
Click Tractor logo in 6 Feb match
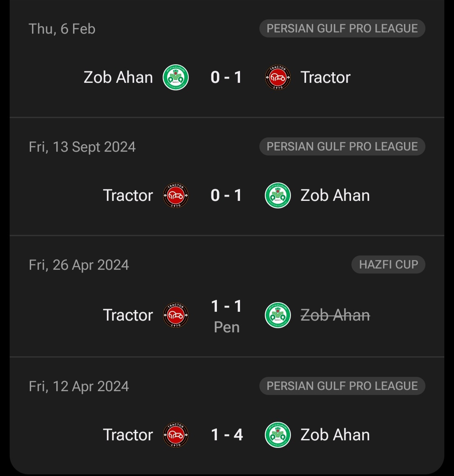(278, 77)
